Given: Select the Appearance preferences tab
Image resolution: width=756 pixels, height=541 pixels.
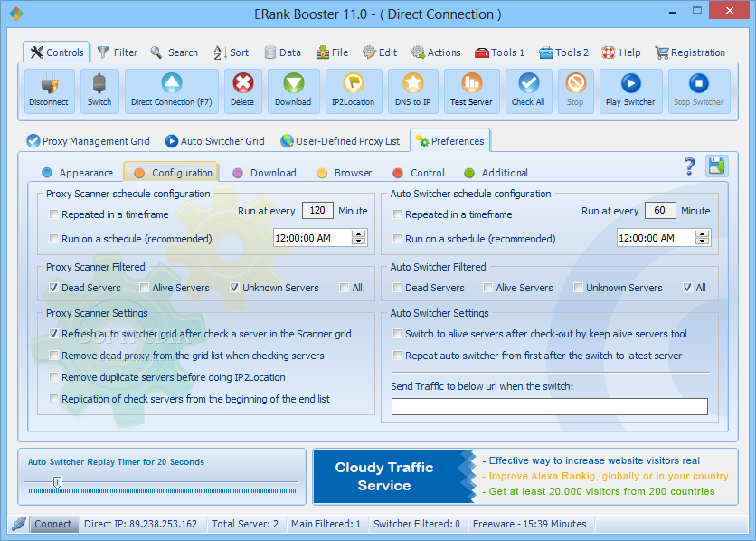Looking at the screenshot, I should (x=77, y=173).
